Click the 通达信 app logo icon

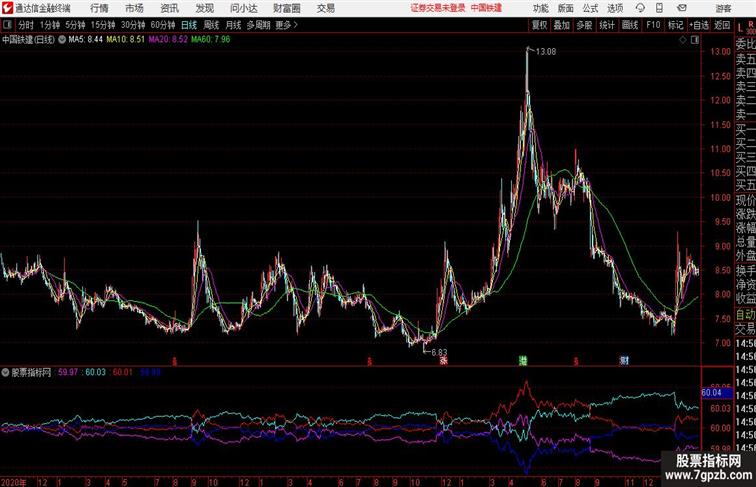7,8
